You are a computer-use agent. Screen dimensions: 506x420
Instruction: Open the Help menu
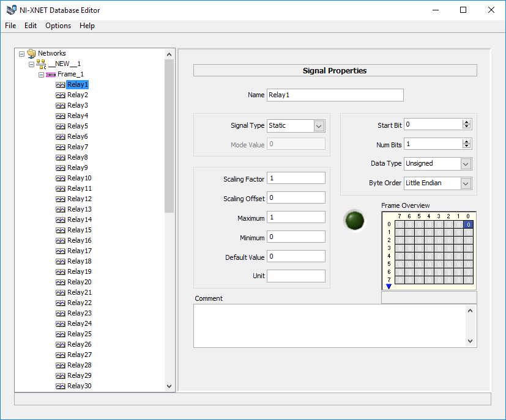coord(87,26)
